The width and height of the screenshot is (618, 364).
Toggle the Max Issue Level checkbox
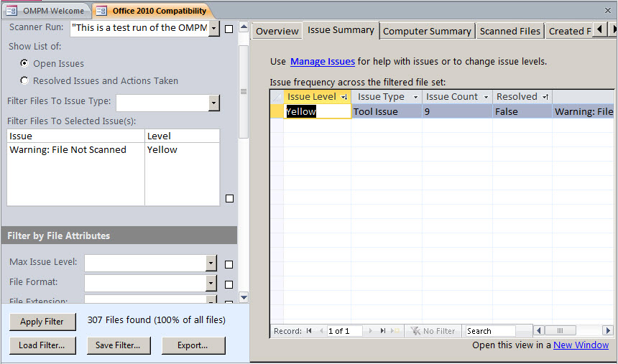pos(229,264)
